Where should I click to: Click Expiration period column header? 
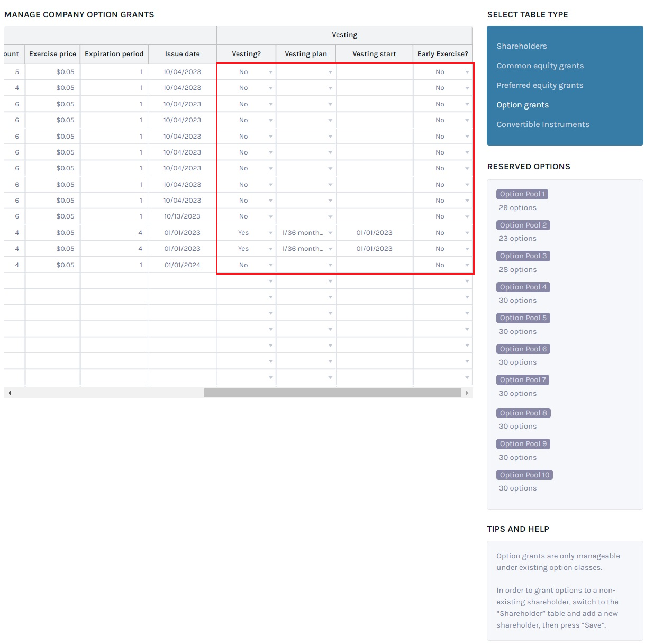pos(114,54)
